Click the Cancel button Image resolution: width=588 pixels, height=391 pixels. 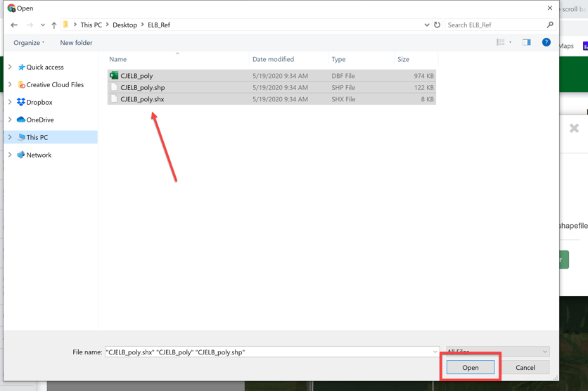coord(525,367)
